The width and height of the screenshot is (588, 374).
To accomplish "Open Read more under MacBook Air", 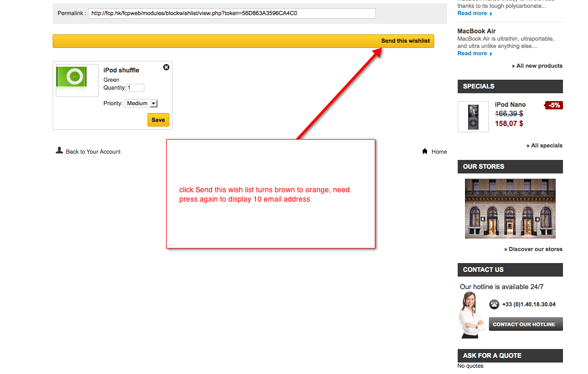I will point(474,54).
